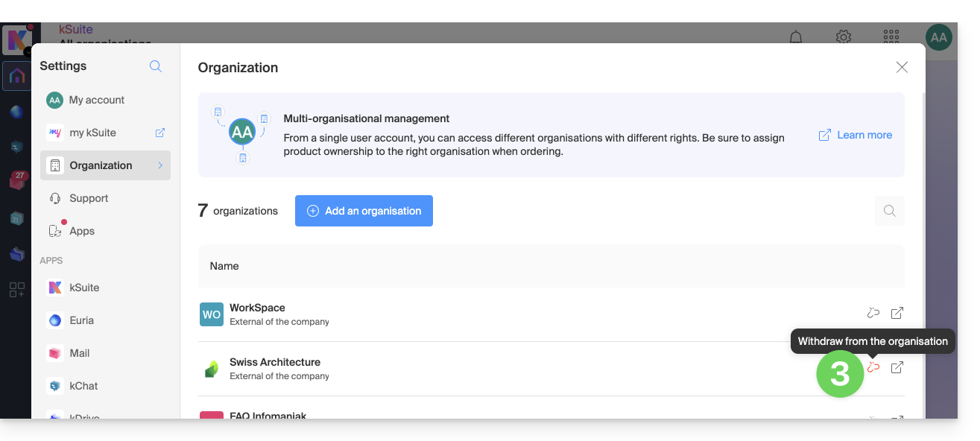Viewport: 980px width, 441px height.
Task: Select My account in Settings sidebar
Action: pos(96,100)
